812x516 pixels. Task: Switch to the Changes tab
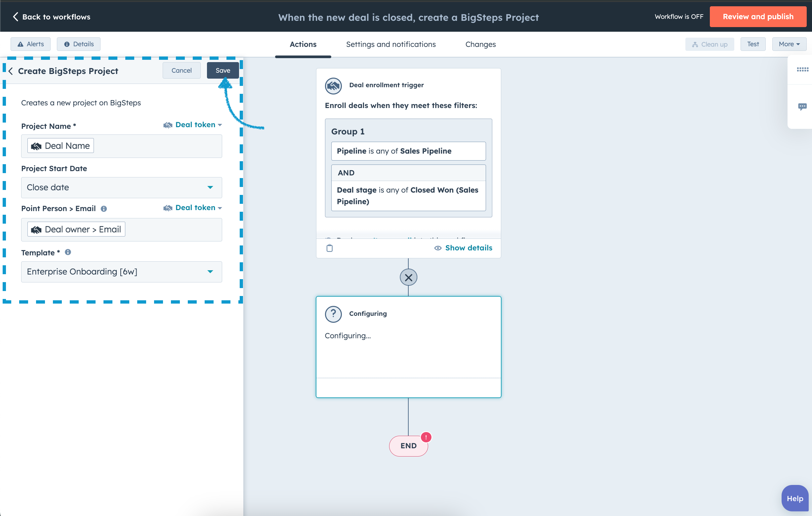481,44
